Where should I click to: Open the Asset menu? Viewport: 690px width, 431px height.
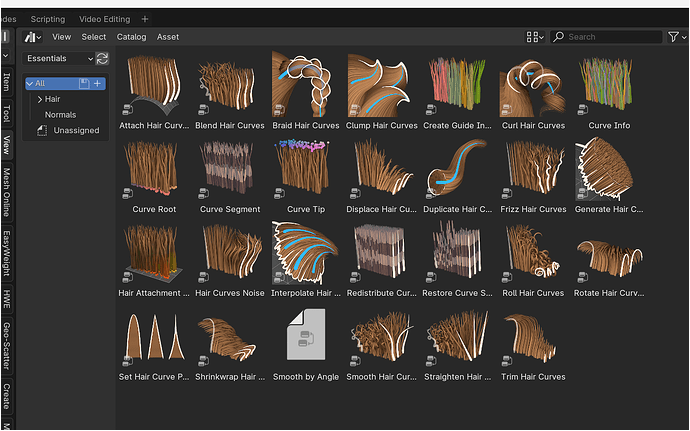[x=168, y=37]
